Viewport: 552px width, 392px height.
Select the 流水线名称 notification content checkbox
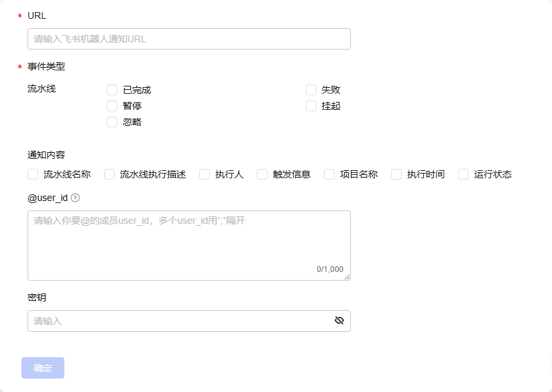[33, 174]
